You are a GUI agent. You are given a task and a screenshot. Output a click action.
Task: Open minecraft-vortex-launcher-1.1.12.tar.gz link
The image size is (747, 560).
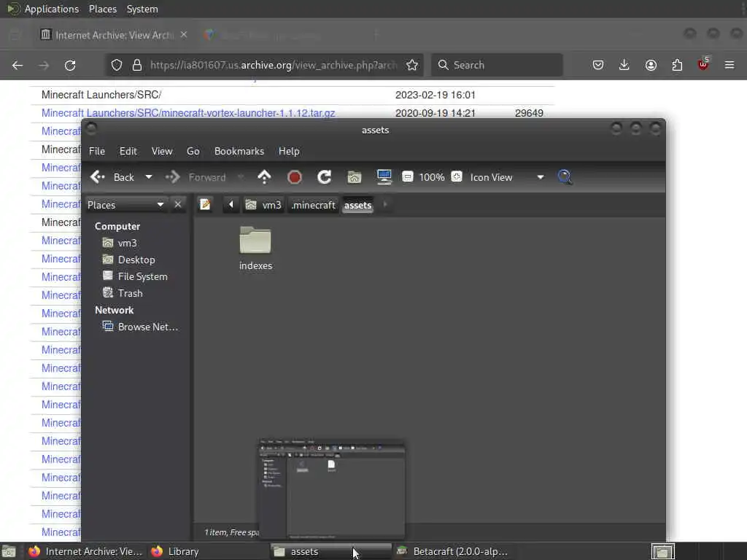(x=188, y=113)
